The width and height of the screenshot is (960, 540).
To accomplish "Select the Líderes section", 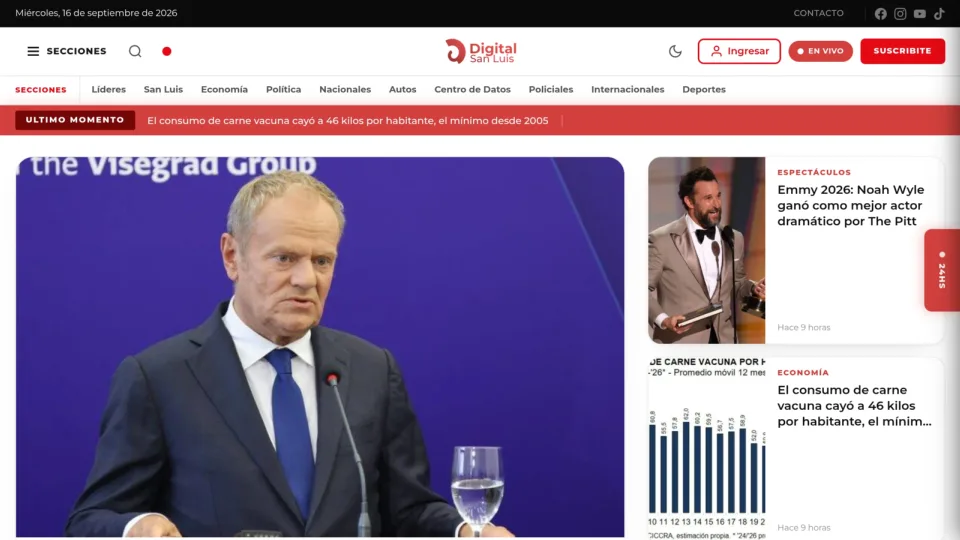I will coord(108,89).
